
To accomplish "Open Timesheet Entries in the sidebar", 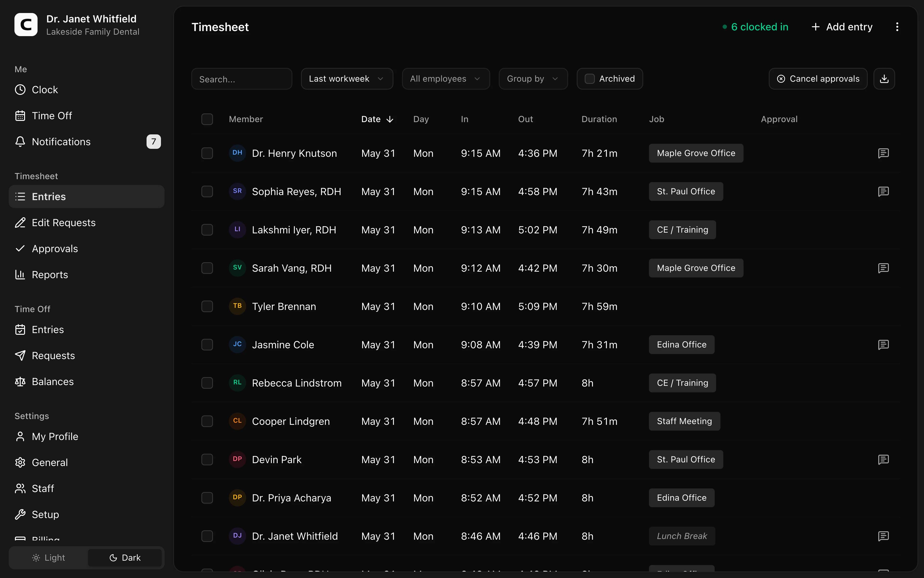I will click(87, 197).
